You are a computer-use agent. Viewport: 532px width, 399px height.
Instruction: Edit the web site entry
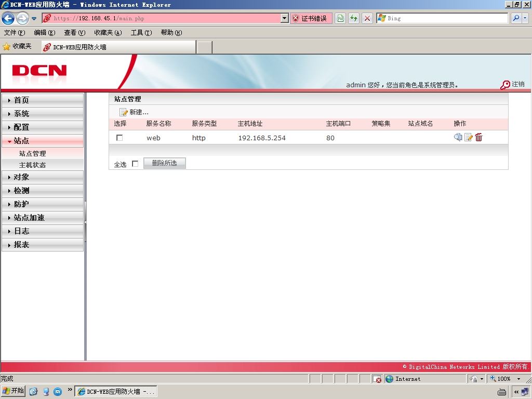469,137
